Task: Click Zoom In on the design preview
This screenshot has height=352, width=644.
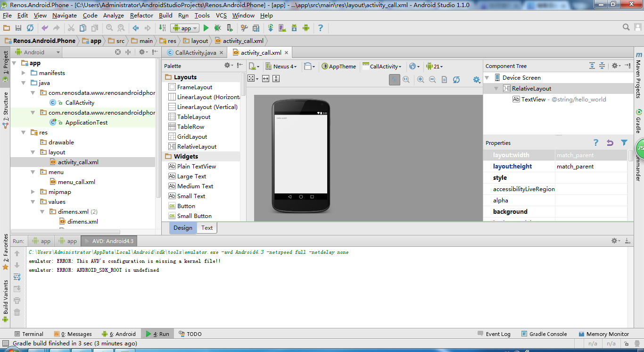Action: coord(421,80)
